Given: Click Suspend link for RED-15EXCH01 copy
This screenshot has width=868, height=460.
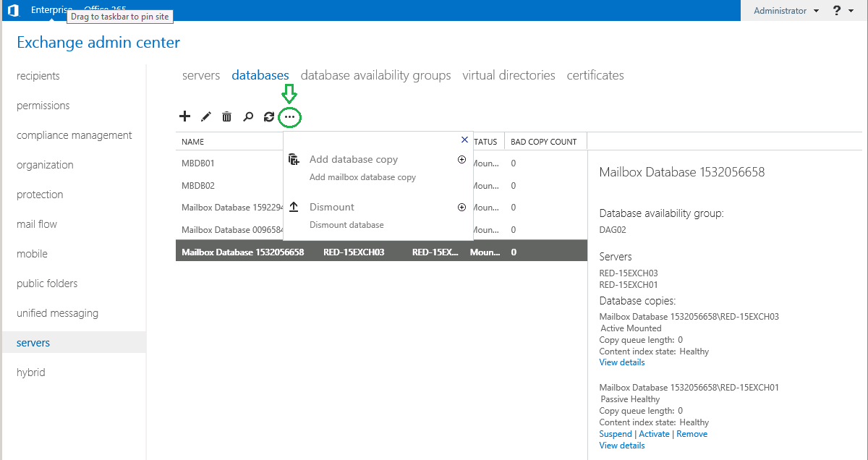Looking at the screenshot, I should [x=616, y=434].
